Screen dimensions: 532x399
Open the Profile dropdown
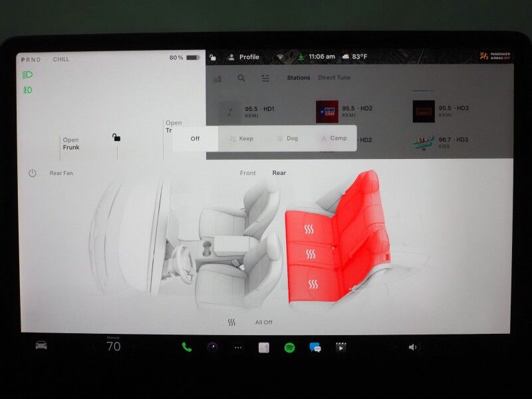coord(243,57)
